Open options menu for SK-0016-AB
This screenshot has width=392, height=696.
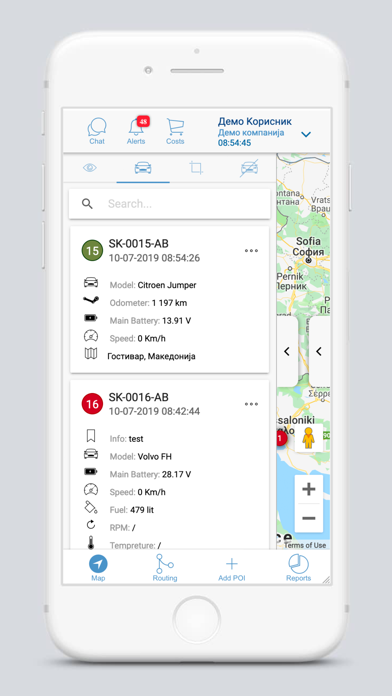tap(251, 404)
